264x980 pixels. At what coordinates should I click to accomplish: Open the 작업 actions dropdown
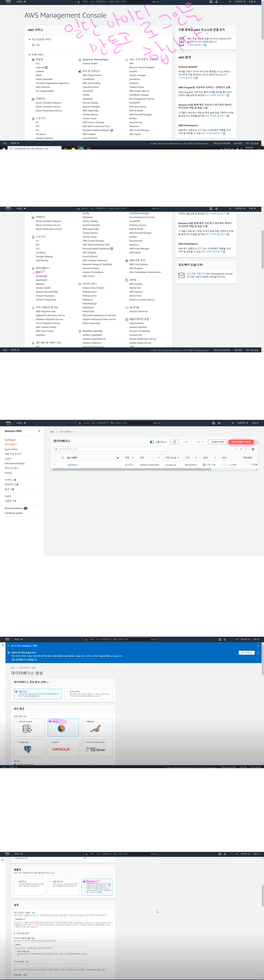(199, 442)
